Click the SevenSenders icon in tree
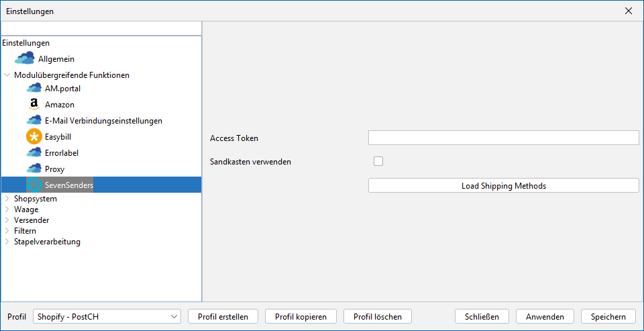The image size is (644, 331). point(34,185)
